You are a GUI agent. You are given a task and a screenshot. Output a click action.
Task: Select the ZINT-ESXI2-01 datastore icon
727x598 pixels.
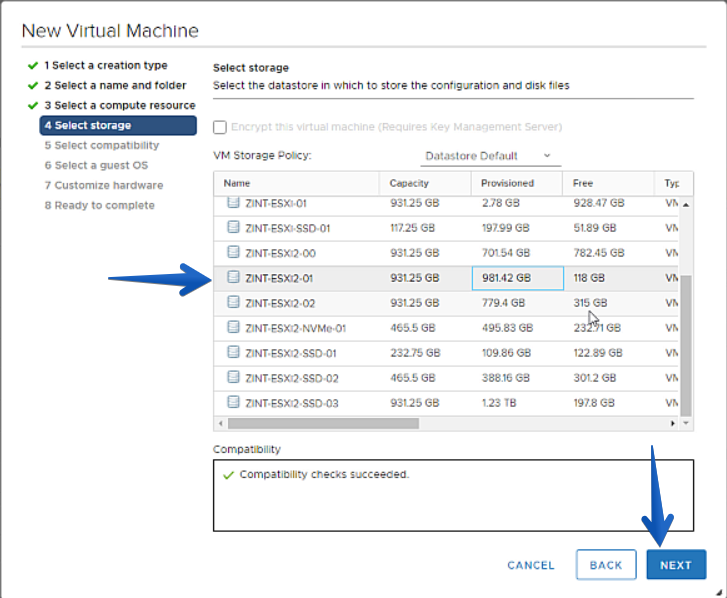(233, 277)
